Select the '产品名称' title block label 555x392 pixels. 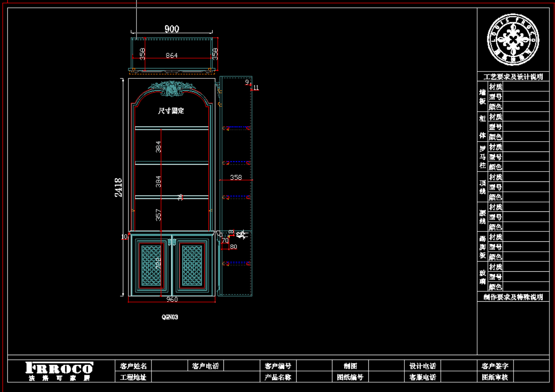(278, 377)
